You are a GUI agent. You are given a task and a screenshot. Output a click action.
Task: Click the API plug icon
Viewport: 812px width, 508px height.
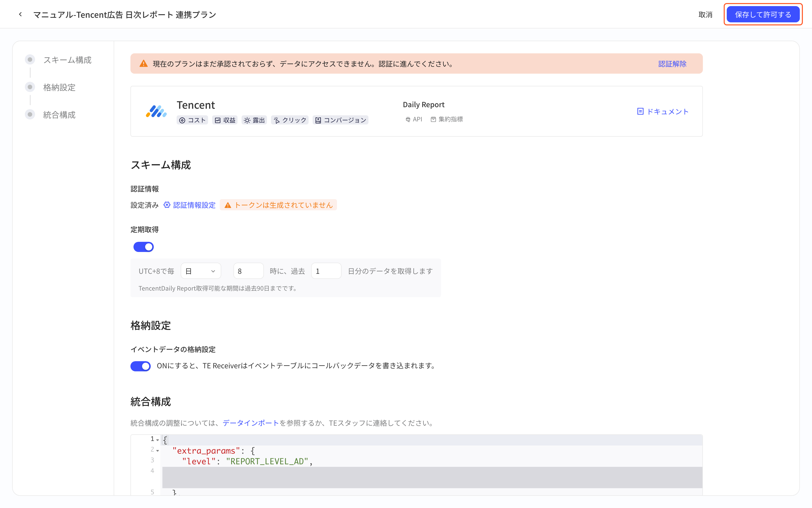click(408, 119)
